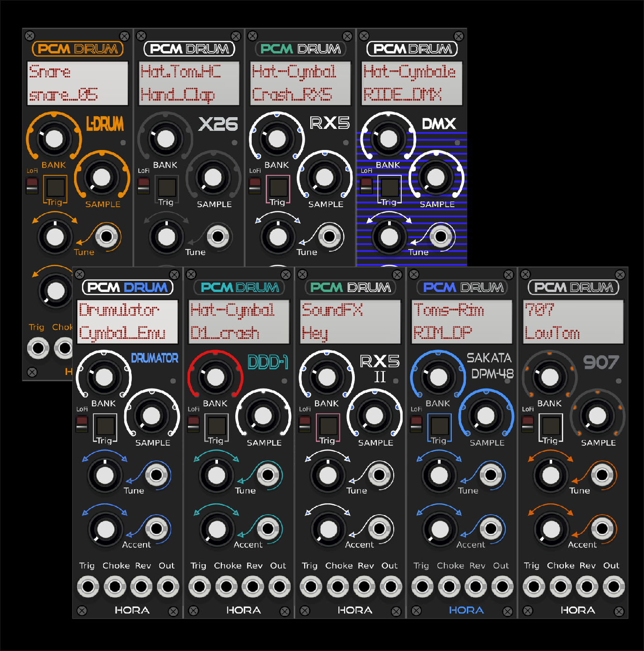Click the Accent CV jack on the DDD-1 module
This screenshot has height=651, width=644.
point(268,529)
